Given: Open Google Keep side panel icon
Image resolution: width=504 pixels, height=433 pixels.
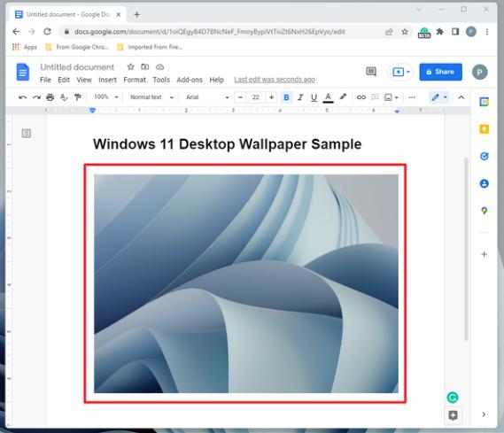Looking at the screenshot, I should [x=485, y=129].
